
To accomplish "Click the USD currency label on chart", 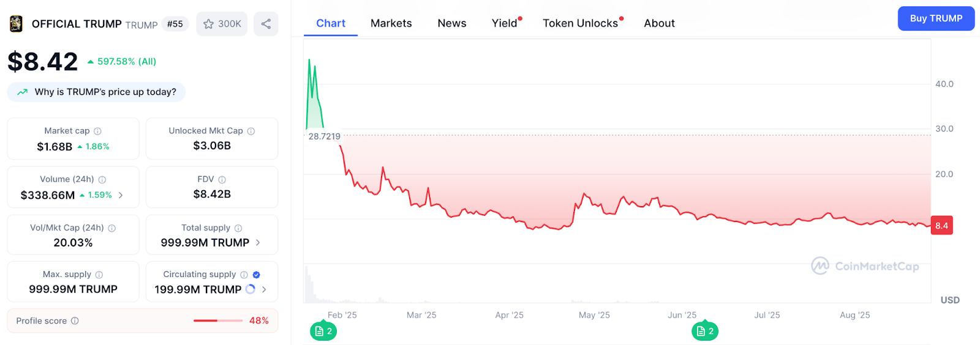I will tap(950, 300).
